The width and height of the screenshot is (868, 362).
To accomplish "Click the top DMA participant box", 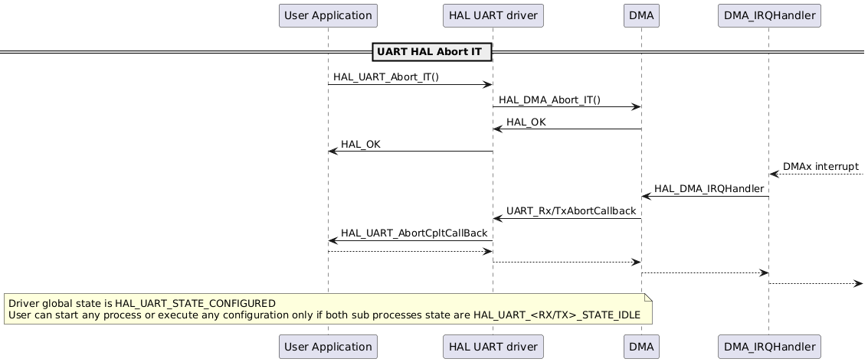I will tap(641, 15).
